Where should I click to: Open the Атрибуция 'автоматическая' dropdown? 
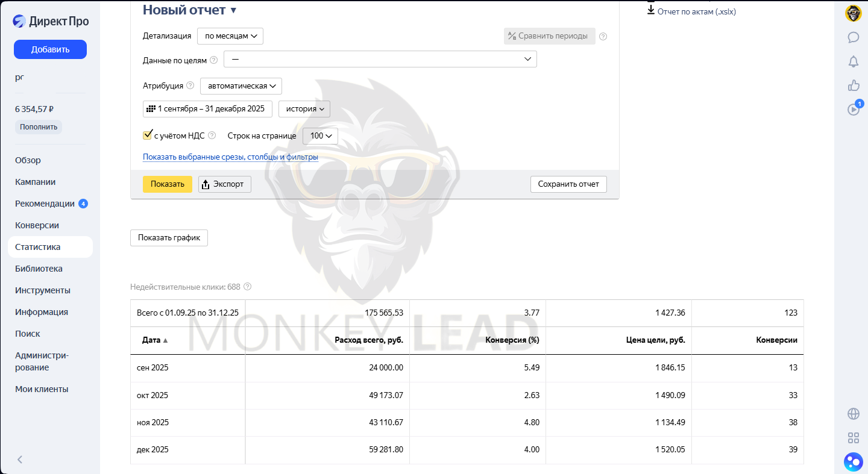tap(241, 86)
